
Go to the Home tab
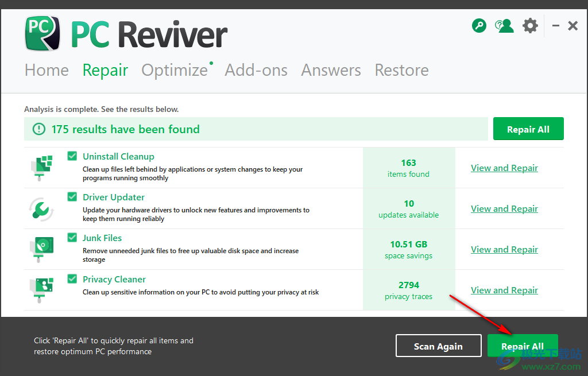47,70
